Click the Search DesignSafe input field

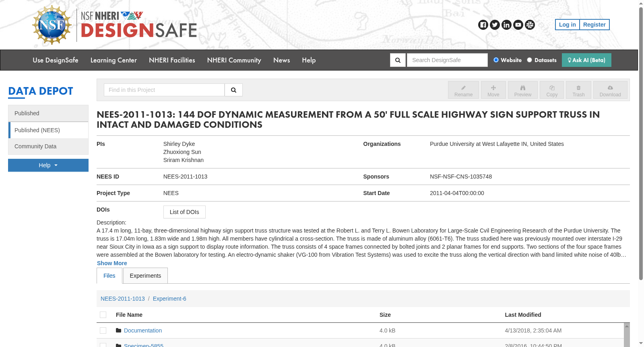click(447, 60)
